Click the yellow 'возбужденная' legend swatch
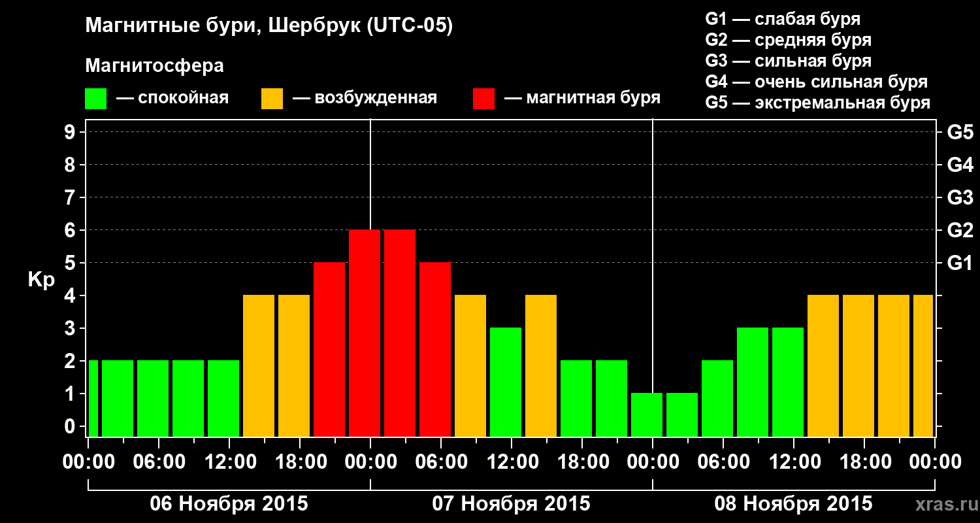This screenshot has height=523, width=980. point(272,99)
